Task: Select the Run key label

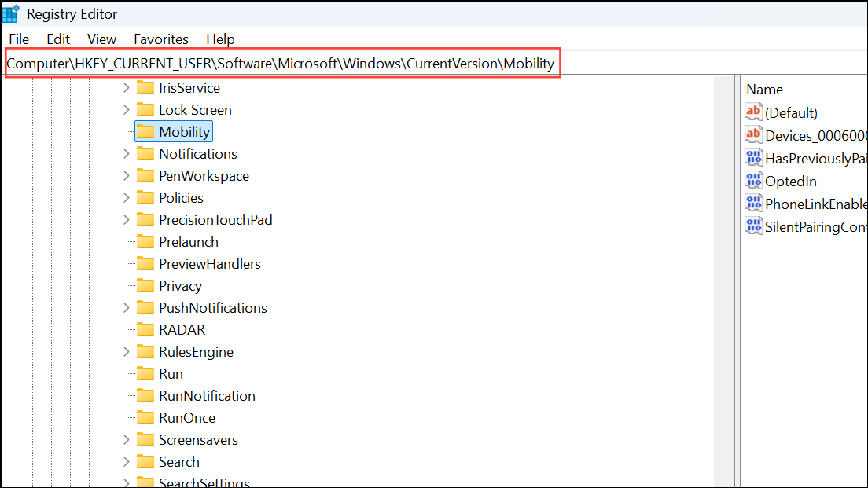Action: click(171, 374)
